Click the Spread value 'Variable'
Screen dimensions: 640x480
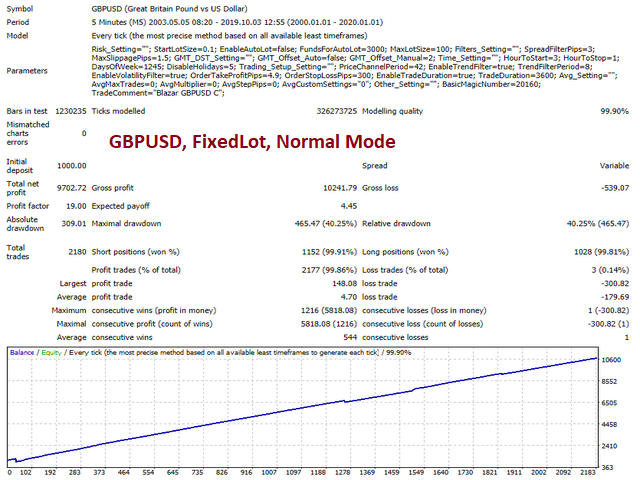click(612, 167)
